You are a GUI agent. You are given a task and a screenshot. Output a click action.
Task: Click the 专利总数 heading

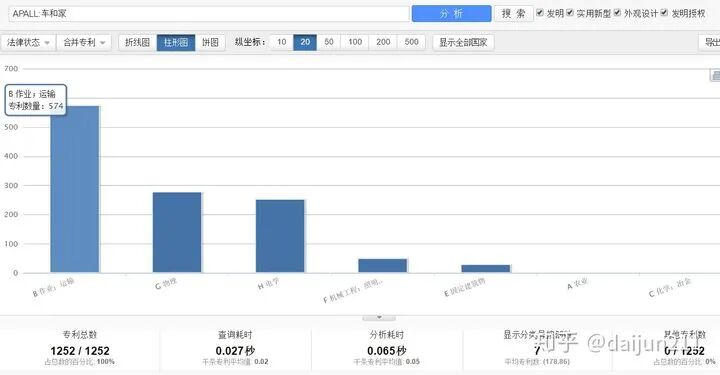point(80,335)
